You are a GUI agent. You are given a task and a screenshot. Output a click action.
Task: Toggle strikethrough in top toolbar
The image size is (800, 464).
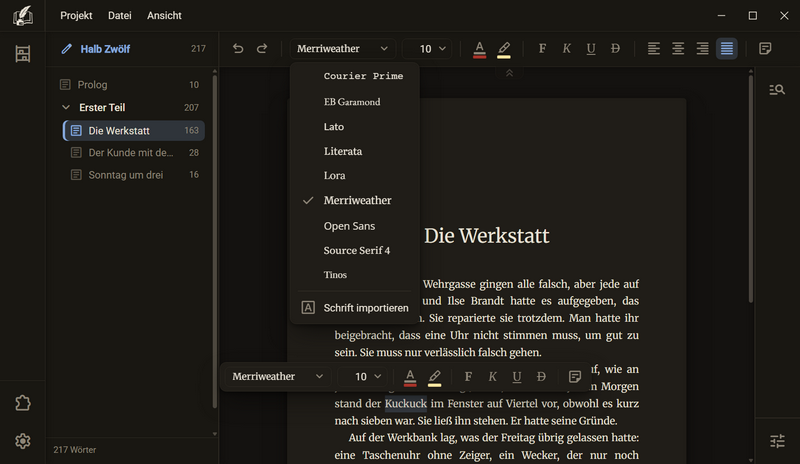tap(615, 48)
